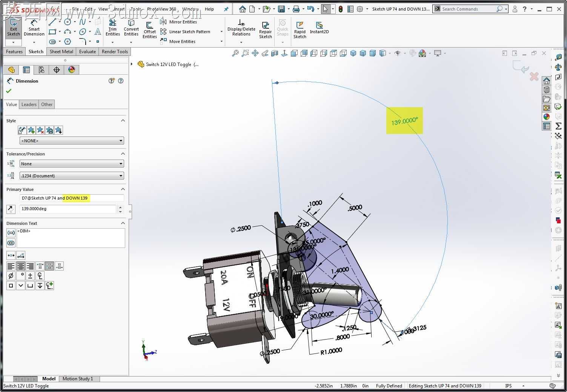Screen dimensions: 567x392
Task: Click the Save icon in title bar
Action: [x=281, y=9]
